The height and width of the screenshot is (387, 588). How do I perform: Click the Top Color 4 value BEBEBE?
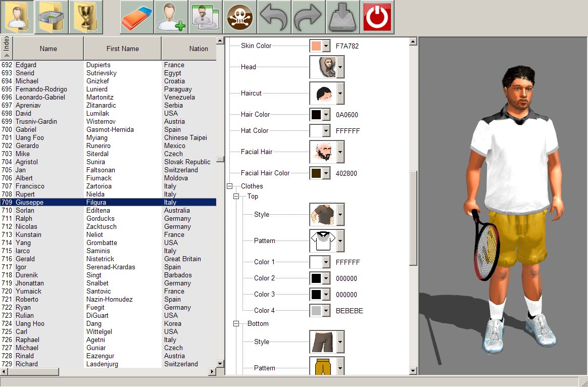350,311
